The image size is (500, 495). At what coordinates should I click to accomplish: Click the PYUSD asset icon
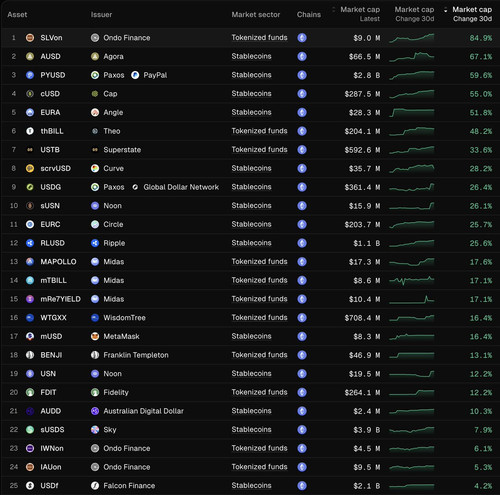tap(30, 75)
